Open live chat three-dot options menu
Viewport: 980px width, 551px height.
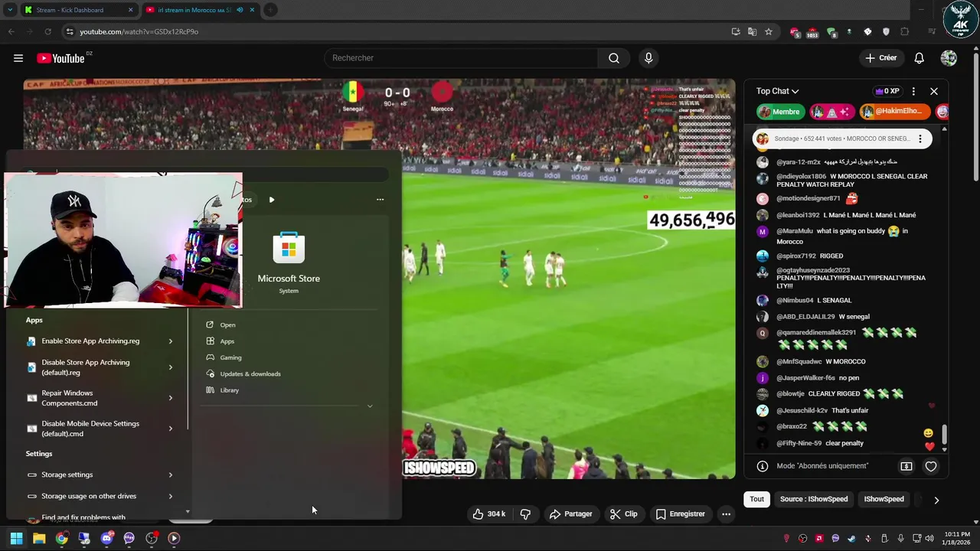(913, 91)
